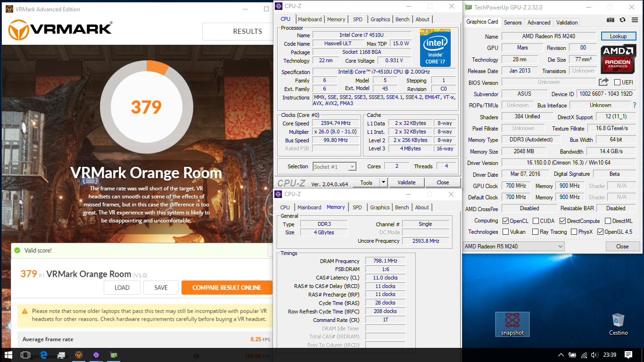Viewport: 644px width, 362px height.
Task: Click the GPU-Z title bar app icon
Action: pyautogui.click(x=468, y=7)
